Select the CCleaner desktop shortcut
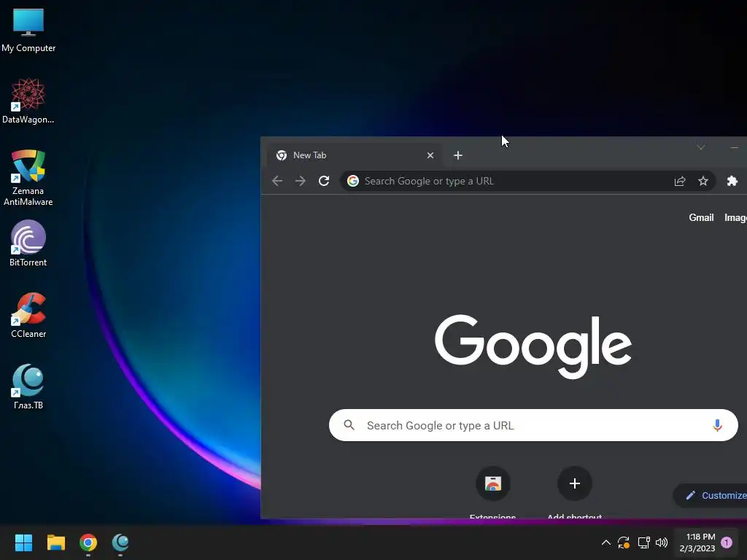This screenshot has height=560, width=747. tap(28, 315)
